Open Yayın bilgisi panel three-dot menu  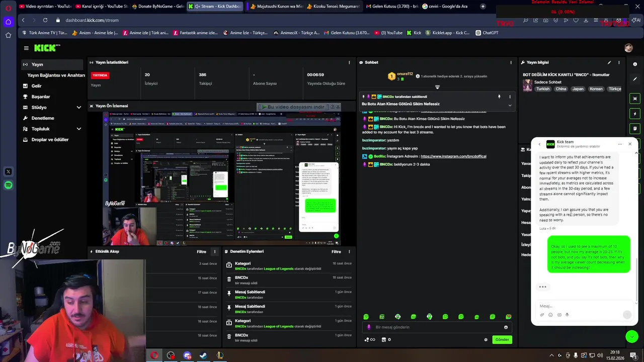tap(619, 62)
